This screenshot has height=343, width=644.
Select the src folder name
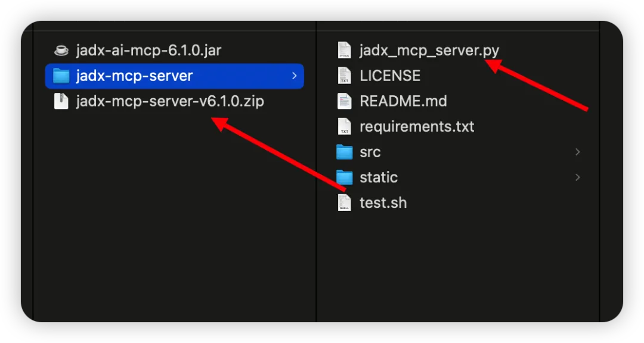coord(370,152)
